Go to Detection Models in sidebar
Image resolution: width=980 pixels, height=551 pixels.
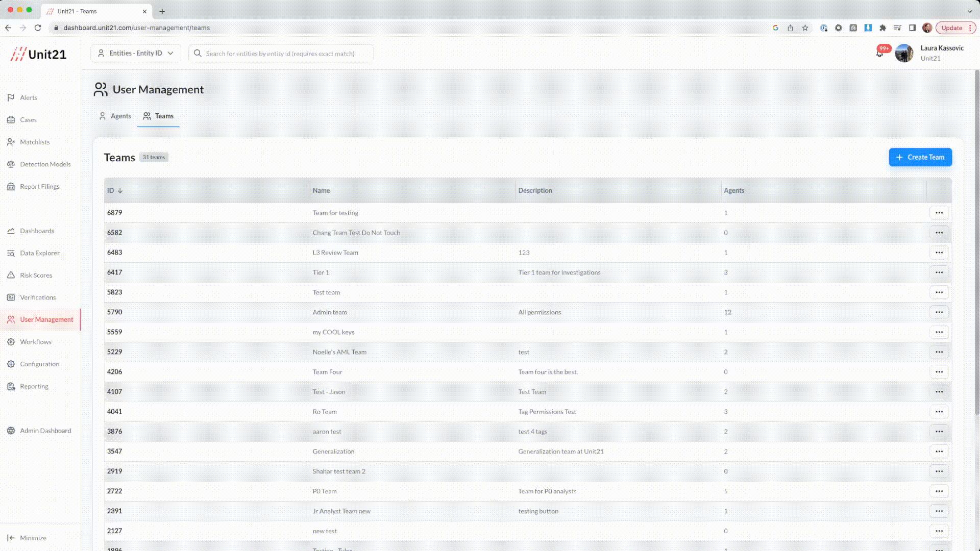click(45, 164)
